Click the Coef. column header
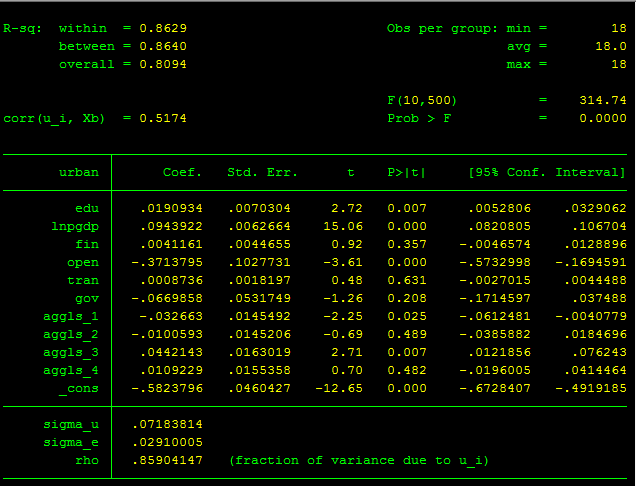 (182, 172)
